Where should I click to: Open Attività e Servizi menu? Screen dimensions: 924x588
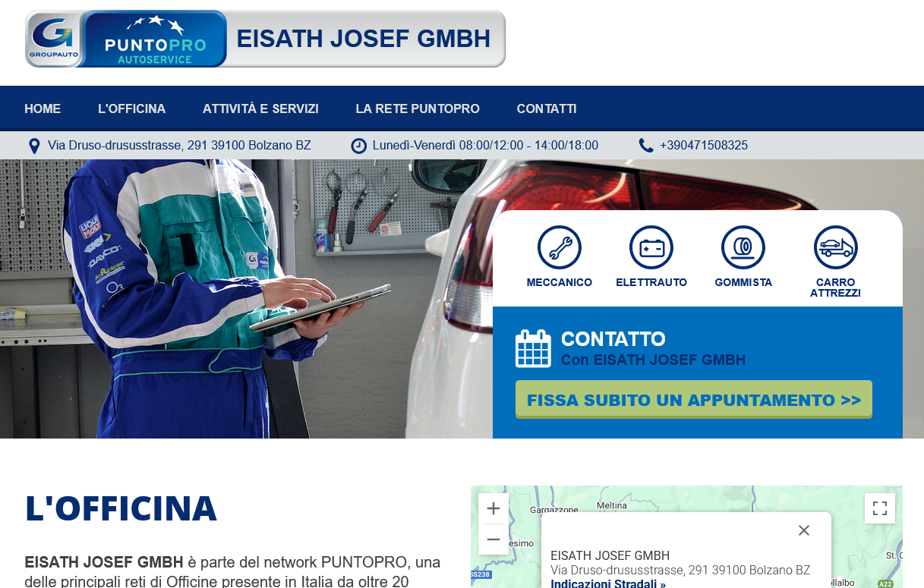pyautogui.click(x=260, y=108)
